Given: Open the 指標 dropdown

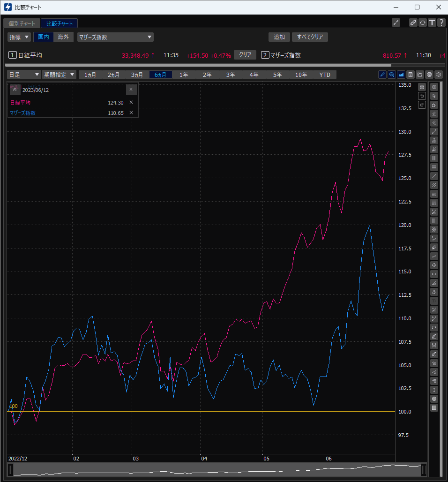Looking at the screenshot, I should point(19,37).
